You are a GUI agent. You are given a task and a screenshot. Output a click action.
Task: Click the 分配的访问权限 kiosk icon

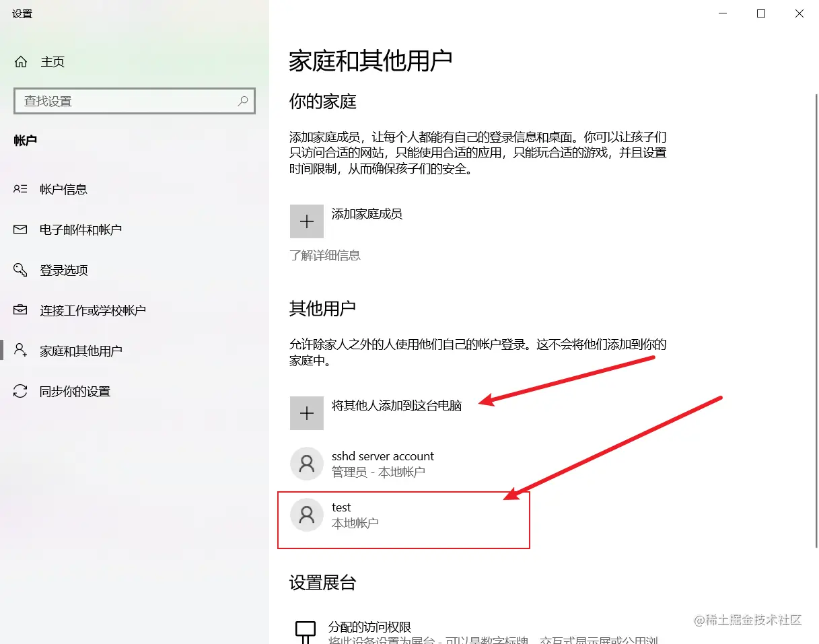click(306, 631)
